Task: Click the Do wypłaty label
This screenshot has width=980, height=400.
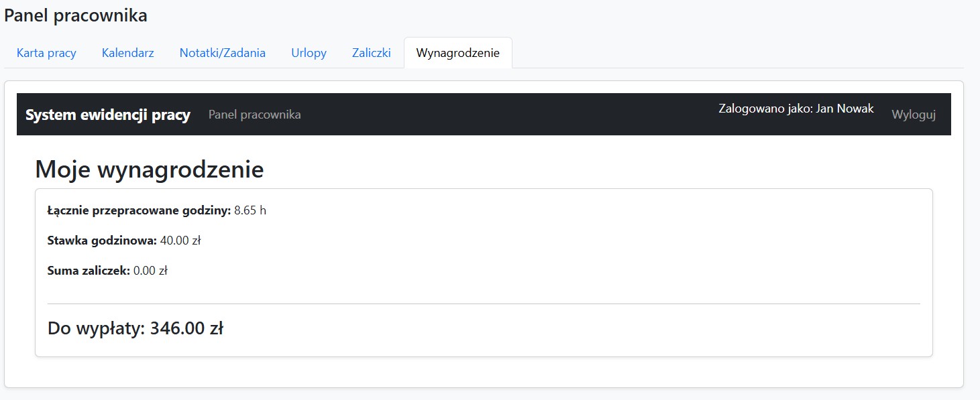Action: pos(96,328)
